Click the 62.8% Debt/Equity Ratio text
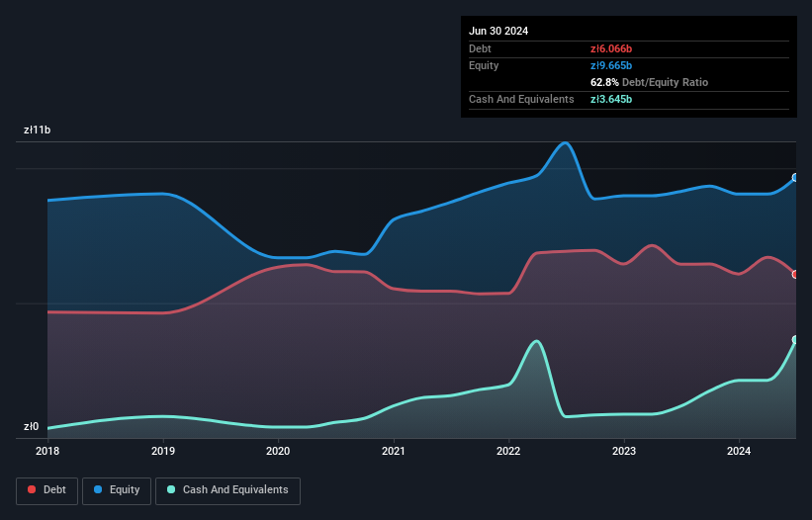 coord(649,82)
